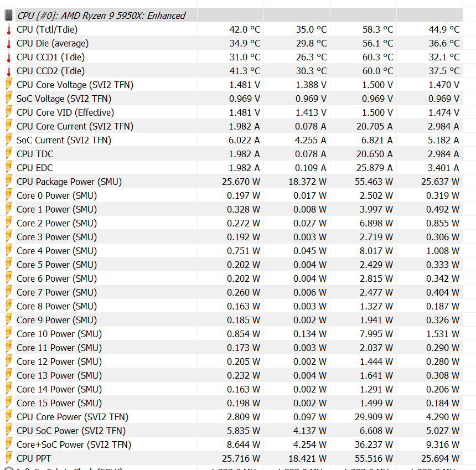Click the 42.0 °C current Tctl/Tdie value
Screen dimensions: 476x470
(245, 29)
